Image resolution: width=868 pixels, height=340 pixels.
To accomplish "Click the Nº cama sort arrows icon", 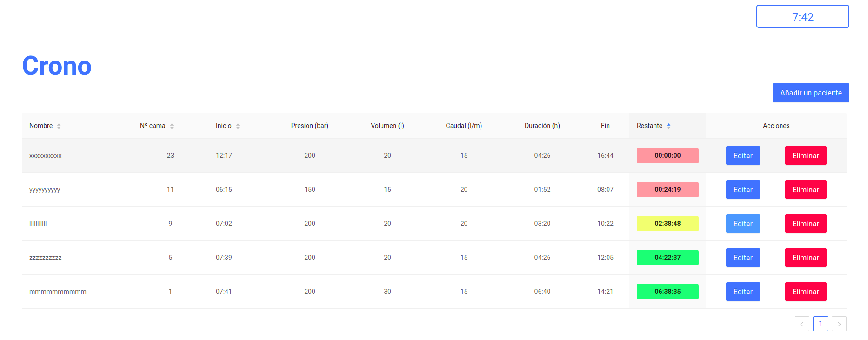I will tap(172, 126).
